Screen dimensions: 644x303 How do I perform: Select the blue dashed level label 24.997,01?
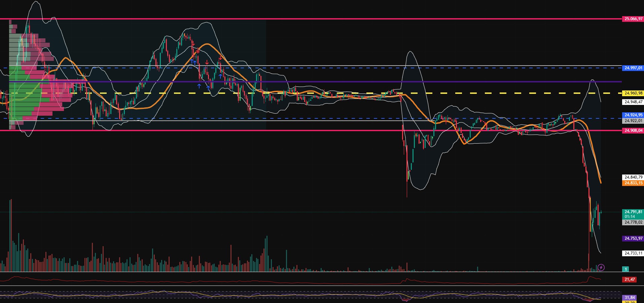[634, 68]
